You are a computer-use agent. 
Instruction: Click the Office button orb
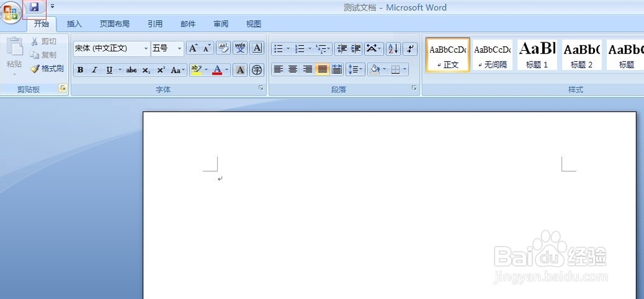point(11,12)
